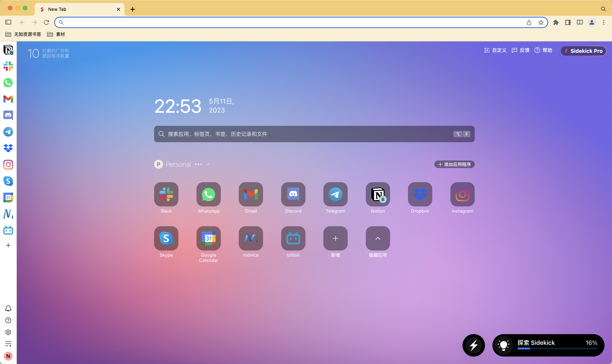Open the Personal group three-dots menu
Viewport: 612px width, 364px height.
pos(198,164)
